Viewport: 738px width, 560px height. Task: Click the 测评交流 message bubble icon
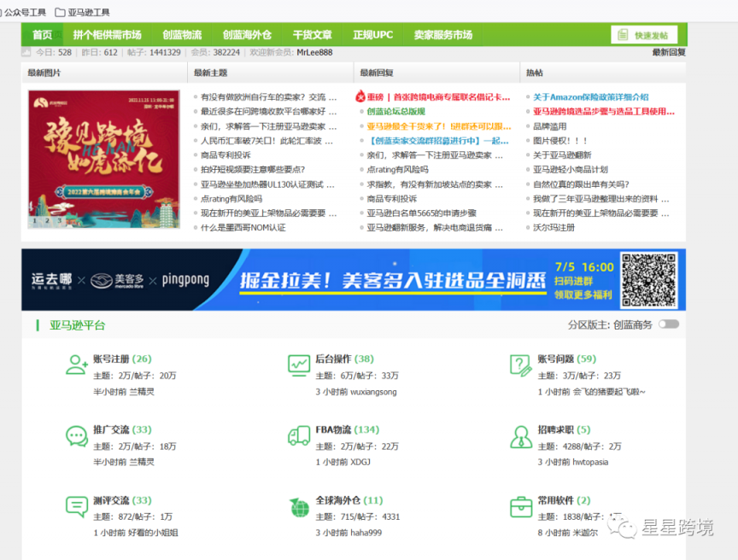pyautogui.click(x=77, y=506)
